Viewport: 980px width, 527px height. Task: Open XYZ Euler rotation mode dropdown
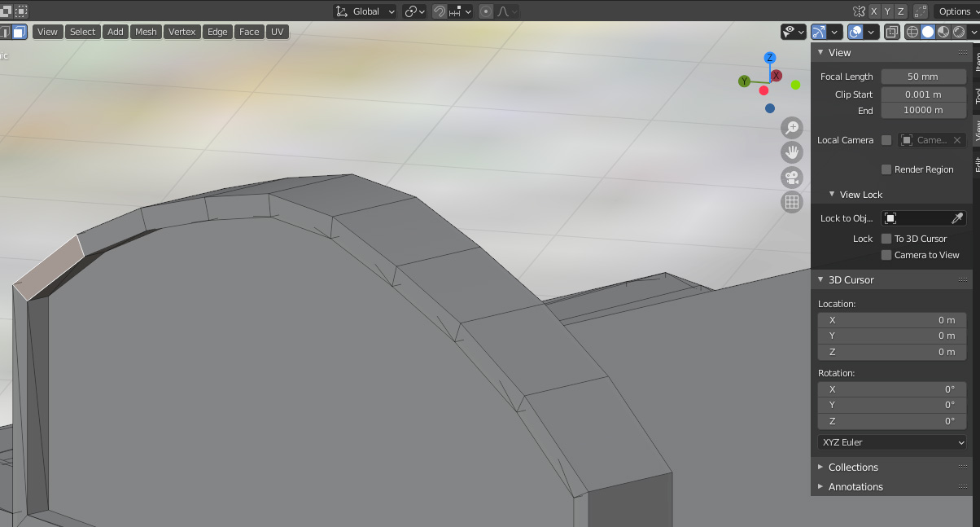(892, 442)
